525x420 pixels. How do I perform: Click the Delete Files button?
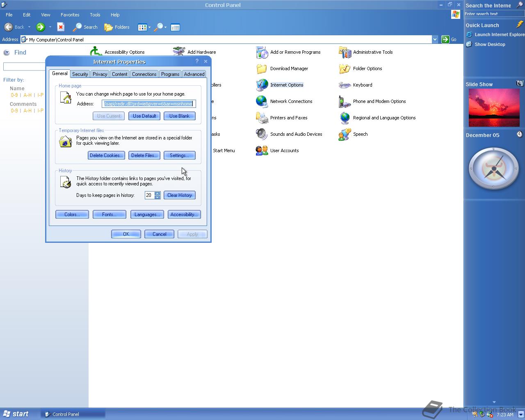(144, 155)
